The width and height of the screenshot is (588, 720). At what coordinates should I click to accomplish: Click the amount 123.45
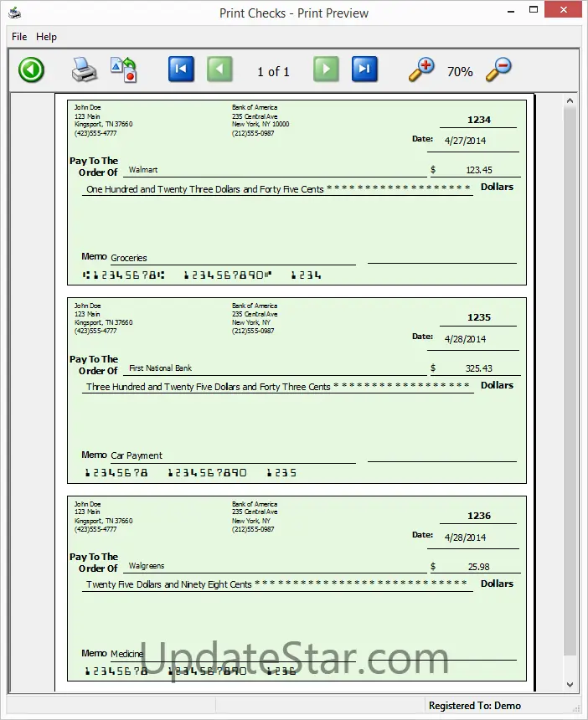point(479,170)
